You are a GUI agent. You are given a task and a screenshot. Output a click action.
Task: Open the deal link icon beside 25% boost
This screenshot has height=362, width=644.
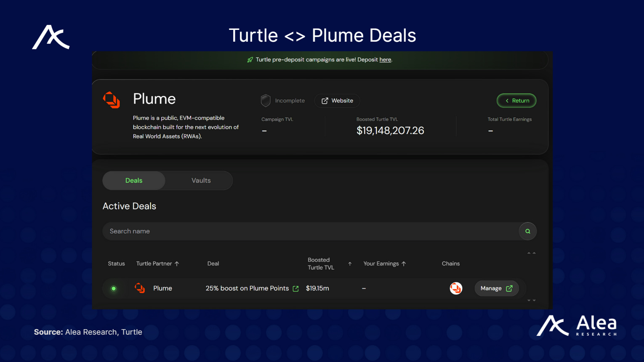pyautogui.click(x=296, y=288)
